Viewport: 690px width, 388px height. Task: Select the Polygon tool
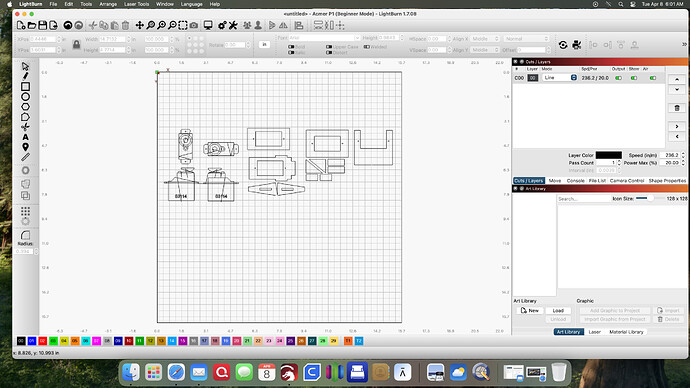coord(25,107)
